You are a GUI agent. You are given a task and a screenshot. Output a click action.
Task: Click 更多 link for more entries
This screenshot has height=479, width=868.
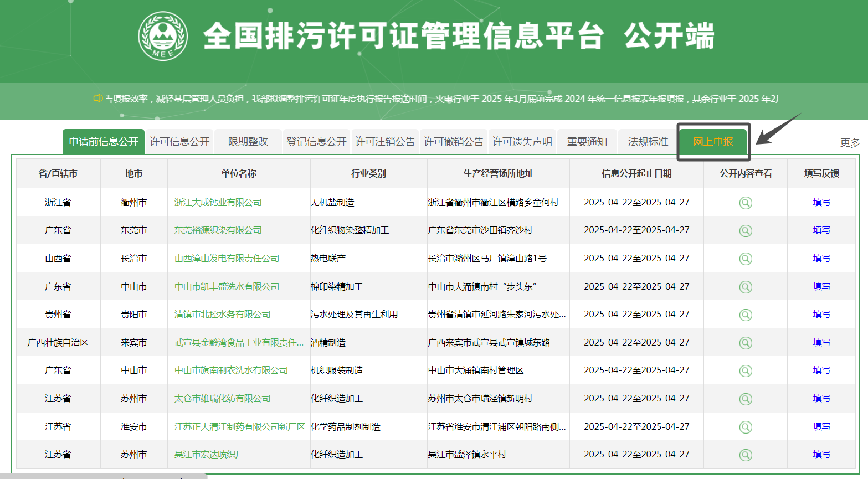click(x=850, y=143)
